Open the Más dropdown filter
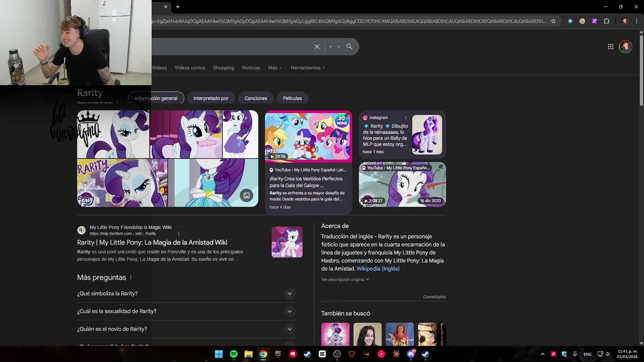The height and width of the screenshot is (362, 644). (275, 67)
